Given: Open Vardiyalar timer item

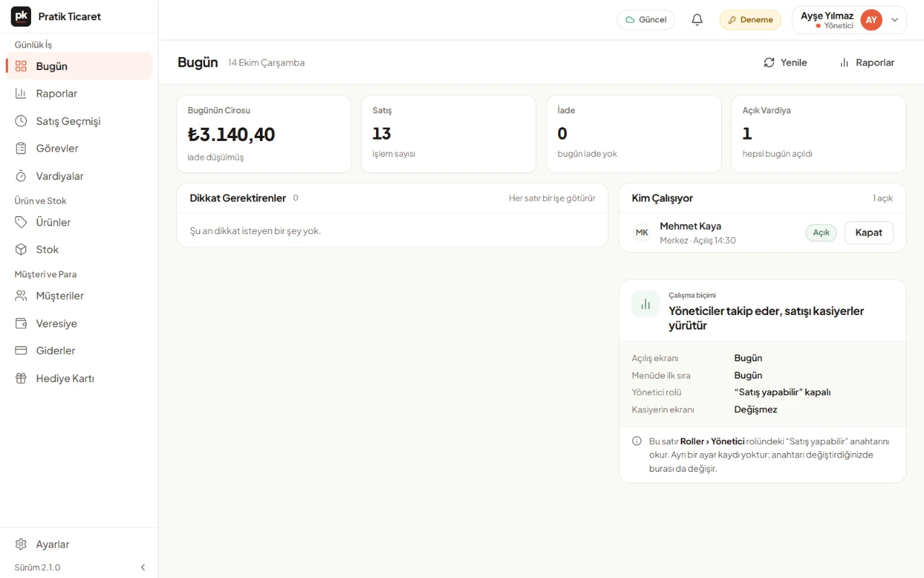Looking at the screenshot, I should pos(79,176).
